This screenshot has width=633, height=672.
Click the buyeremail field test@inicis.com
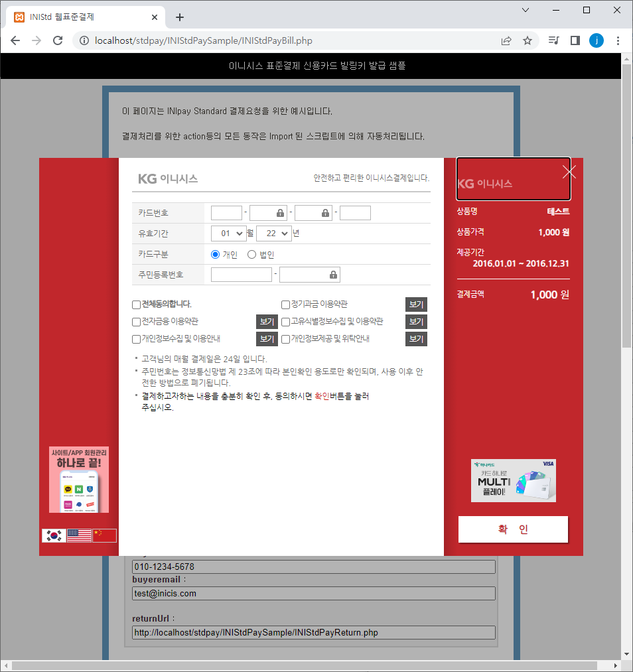click(x=314, y=594)
